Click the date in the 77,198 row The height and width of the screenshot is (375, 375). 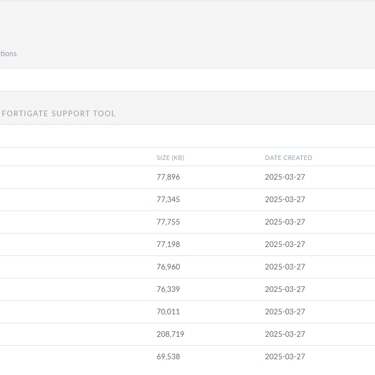(285, 244)
